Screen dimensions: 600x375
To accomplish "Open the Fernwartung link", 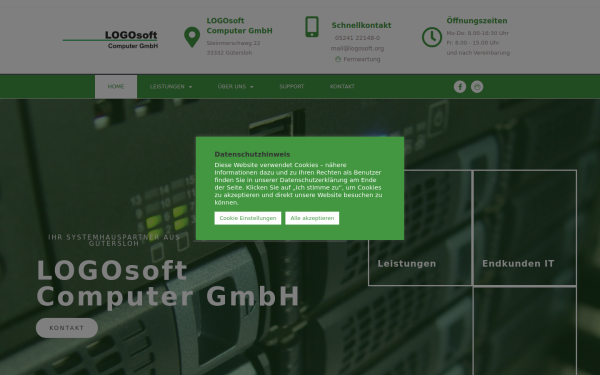I will pos(362,59).
